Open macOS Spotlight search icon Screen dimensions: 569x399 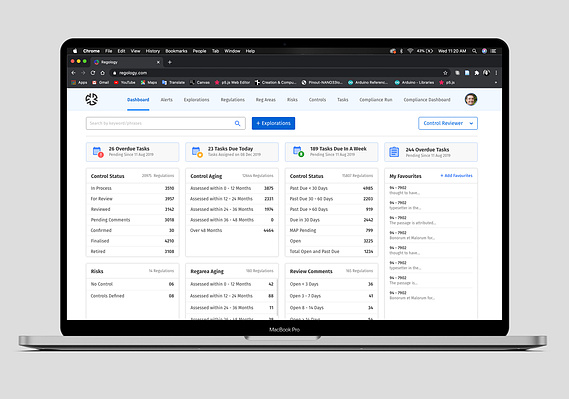tap(474, 51)
